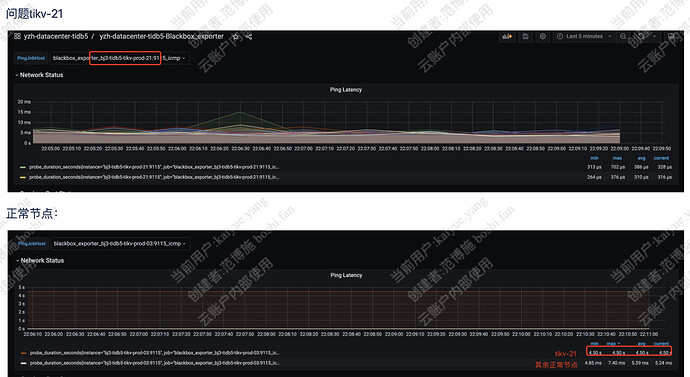The image size is (690, 377).
Task: Click green series color swatch in top legend
Action: 23,167
